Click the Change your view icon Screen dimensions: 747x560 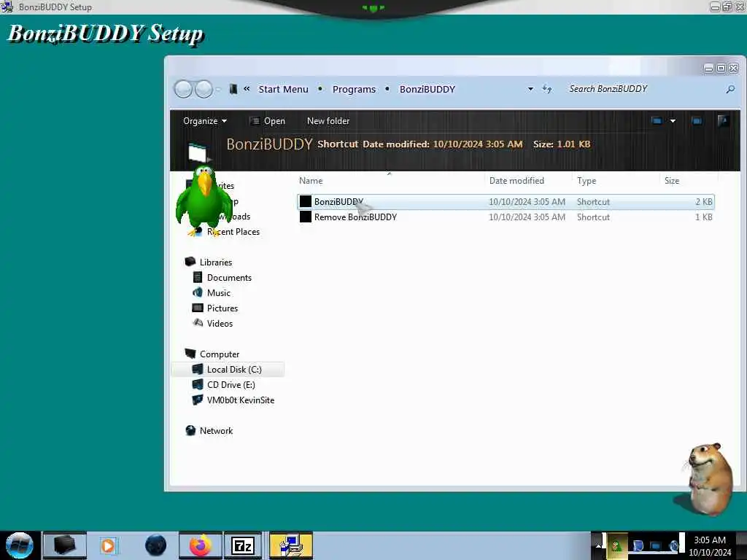pyautogui.click(x=657, y=121)
